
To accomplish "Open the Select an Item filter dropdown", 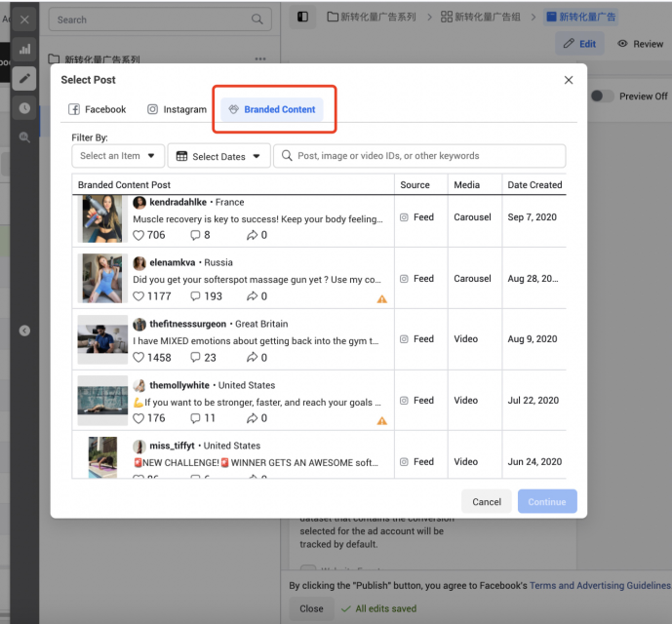I will click(118, 156).
